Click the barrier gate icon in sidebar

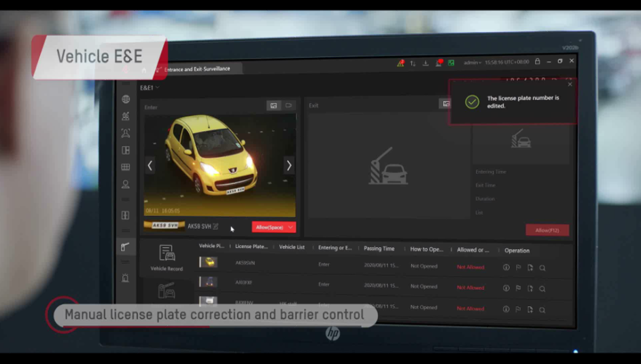click(125, 247)
